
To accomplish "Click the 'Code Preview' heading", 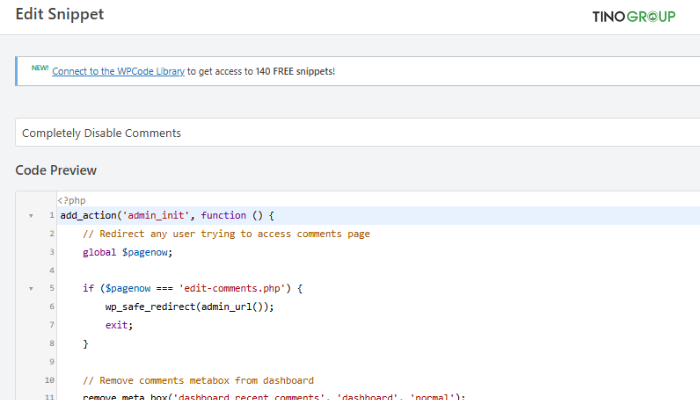I will [x=56, y=170].
